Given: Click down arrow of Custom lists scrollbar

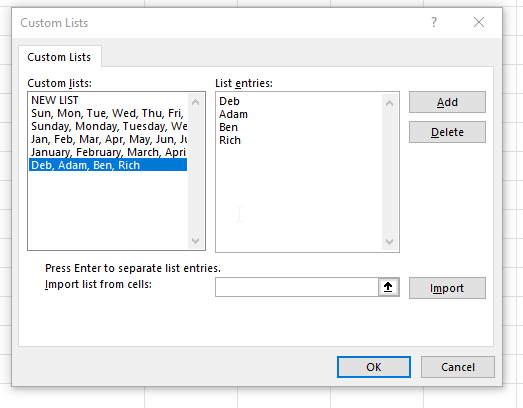Looking at the screenshot, I should (x=195, y=241).
